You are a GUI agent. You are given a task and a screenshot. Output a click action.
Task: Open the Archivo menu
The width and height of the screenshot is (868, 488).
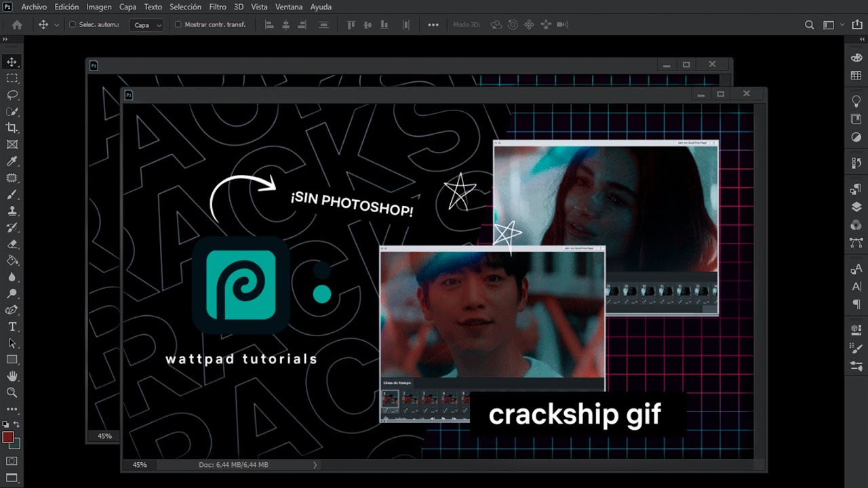point(34,7)
